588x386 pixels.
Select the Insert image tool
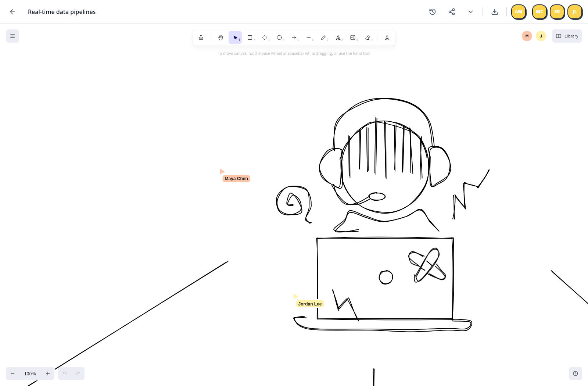point(353,37)
